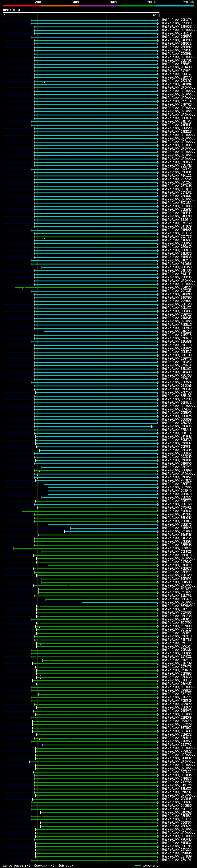Image resolution: width=197 pixels, height=868 pixels.
Task: Open UniRef100_B4G6B2 hit
Action: coord(176,240)
